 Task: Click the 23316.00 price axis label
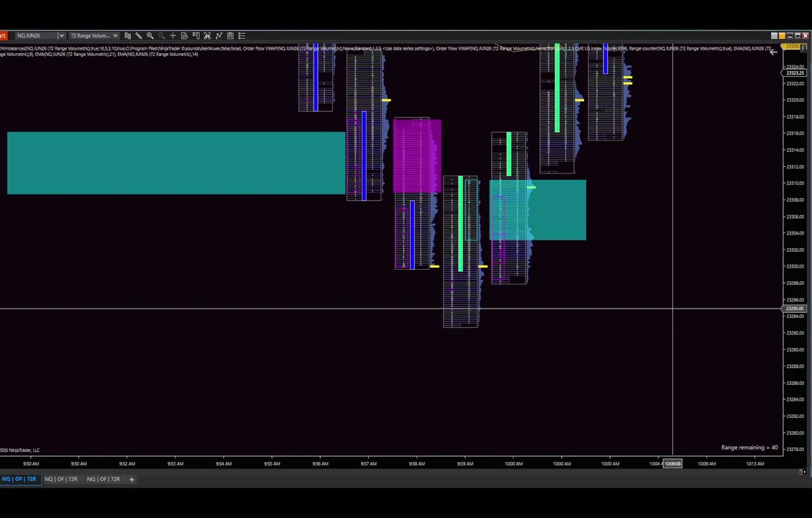(795, 133)
